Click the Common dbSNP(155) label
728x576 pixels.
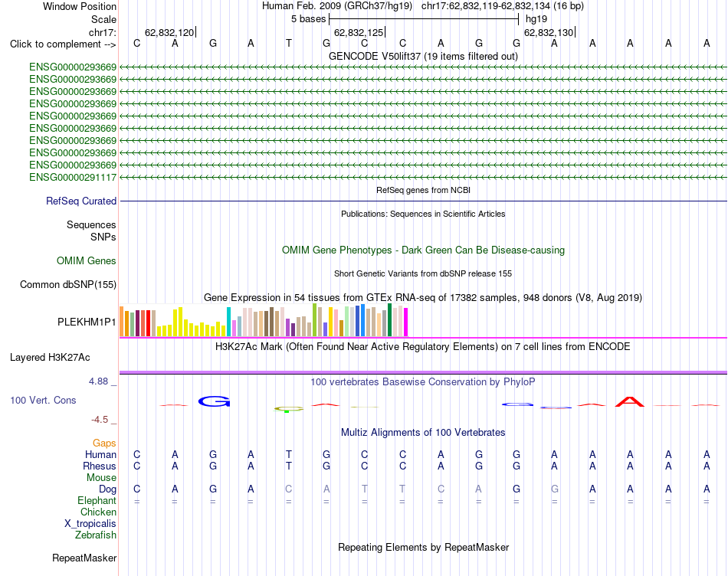click(x=67, y=284)
